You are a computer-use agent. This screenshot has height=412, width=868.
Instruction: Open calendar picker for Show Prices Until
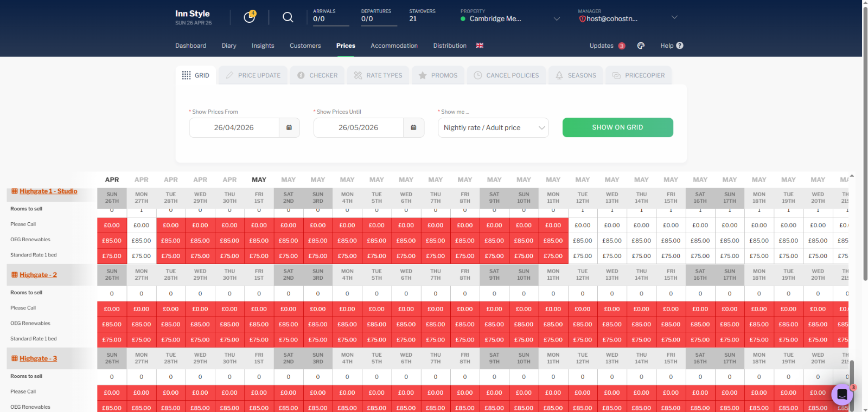pos(413,127)
